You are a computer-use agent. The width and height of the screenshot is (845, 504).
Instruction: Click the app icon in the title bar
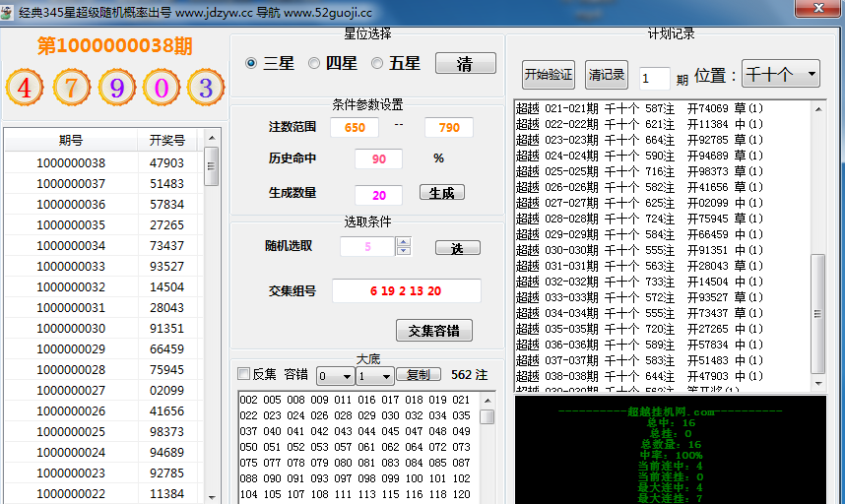(x=7, y=13)
